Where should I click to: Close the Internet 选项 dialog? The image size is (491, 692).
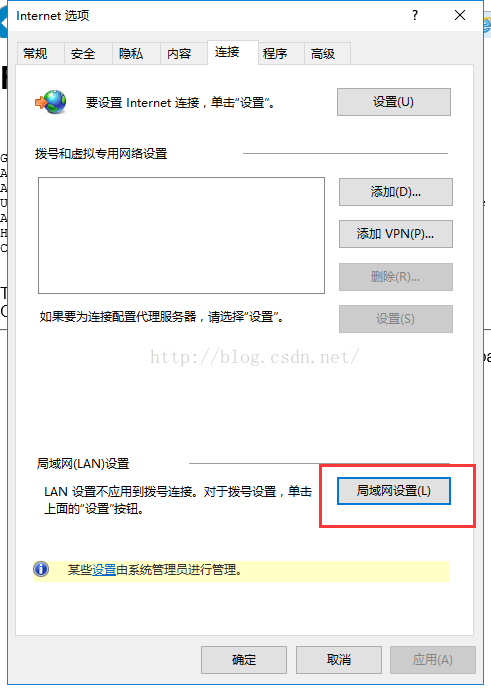[x=460, y=15]
